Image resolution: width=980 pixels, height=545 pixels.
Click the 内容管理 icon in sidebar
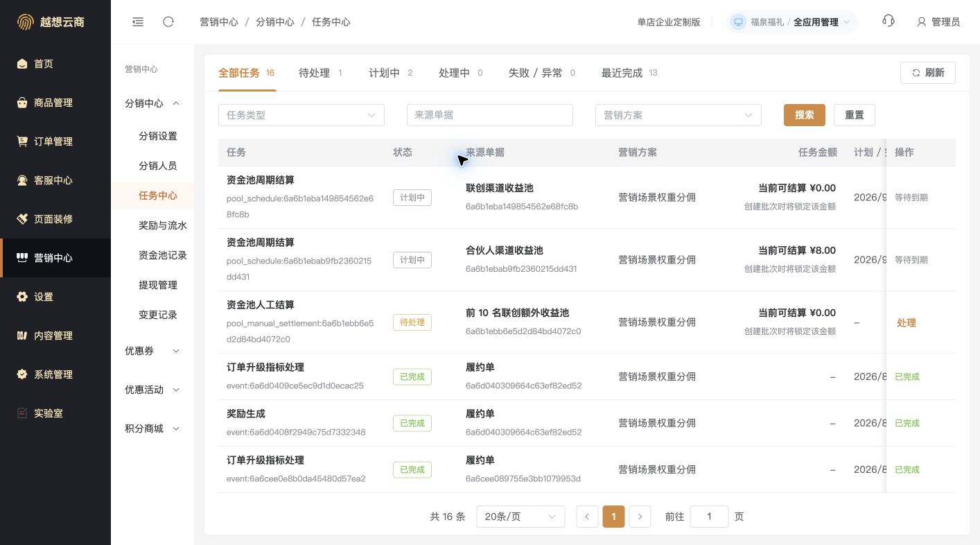coord(22,336)
